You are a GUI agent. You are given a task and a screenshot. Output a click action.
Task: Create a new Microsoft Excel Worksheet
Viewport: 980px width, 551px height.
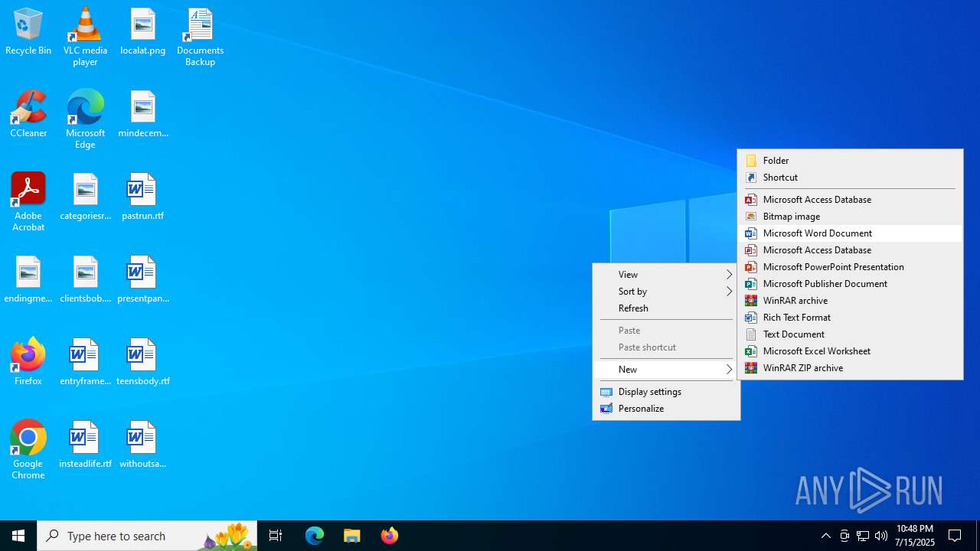[850, 351]
